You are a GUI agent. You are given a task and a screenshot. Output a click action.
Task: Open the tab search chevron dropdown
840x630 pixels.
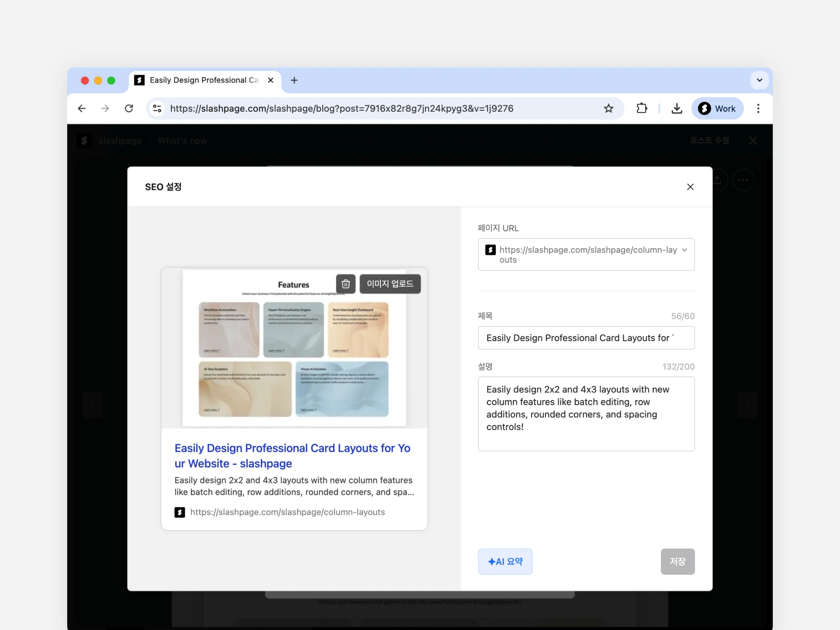click(759, 80)
